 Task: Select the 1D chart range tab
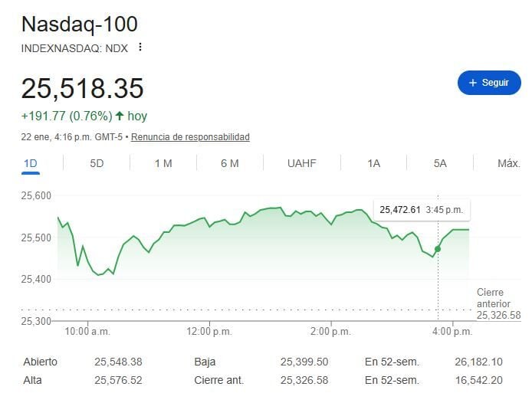(31, 163)
